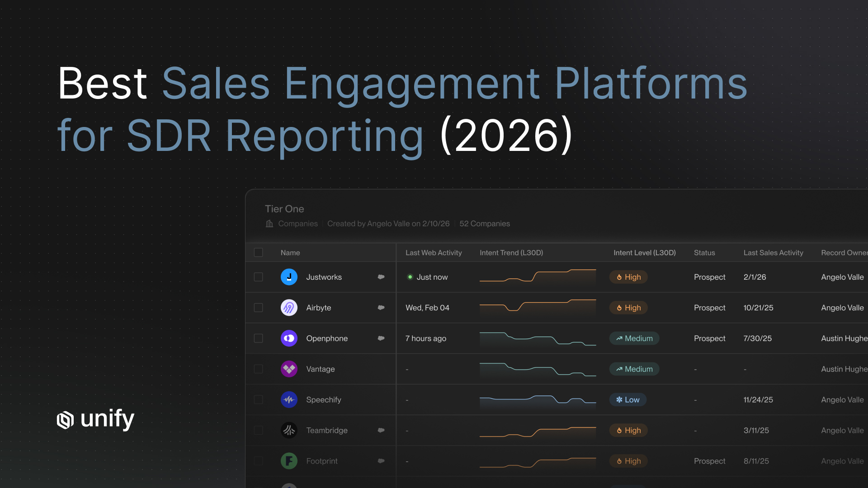Click the Salesforce cloud icon beside Footprint
Viewport: 868px width, 488px height.
point(381,461)
